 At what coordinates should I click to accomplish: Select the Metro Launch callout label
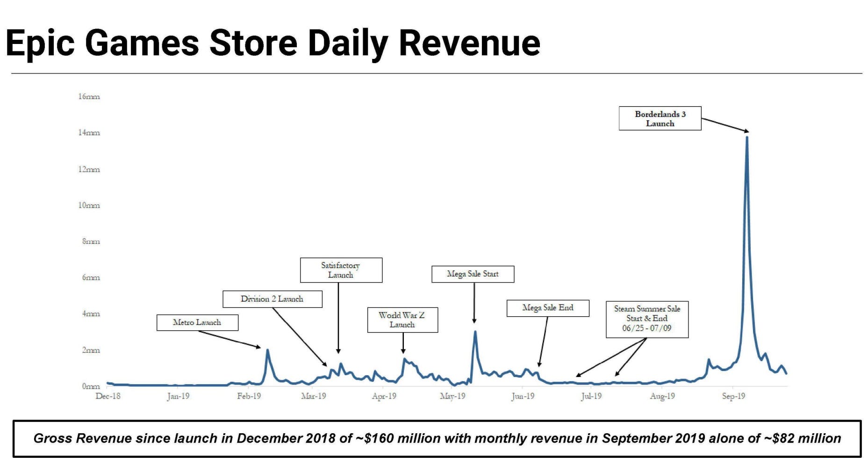click(x=198, y=322)
